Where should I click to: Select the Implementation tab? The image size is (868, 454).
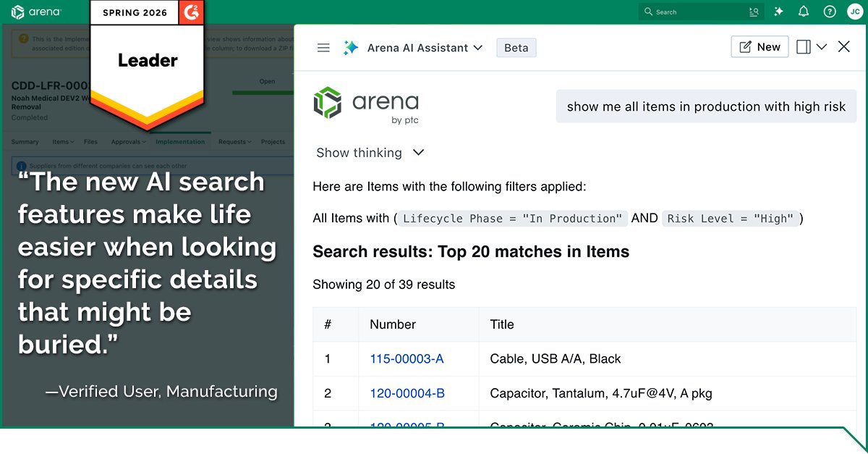coord(180,142)
